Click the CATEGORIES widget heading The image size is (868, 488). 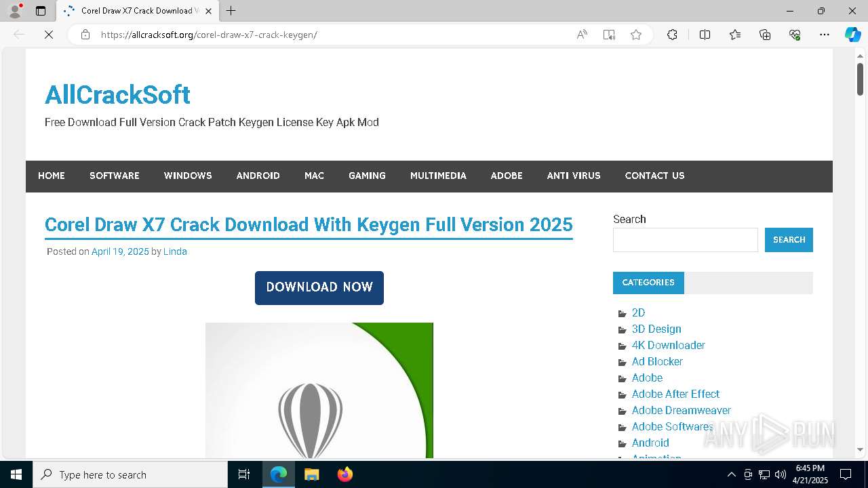[x=648, y=283]
